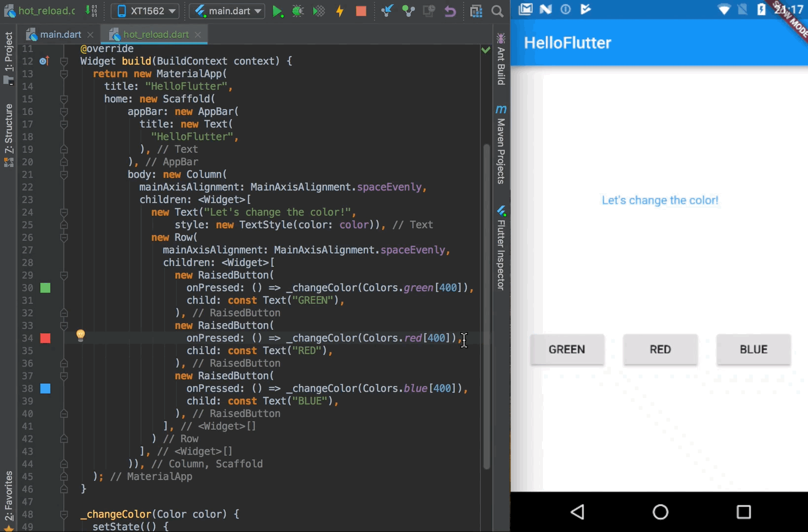Start a debug session with the bug icon
Viewport: 808px width, 532px height.
tap(298, 11)
